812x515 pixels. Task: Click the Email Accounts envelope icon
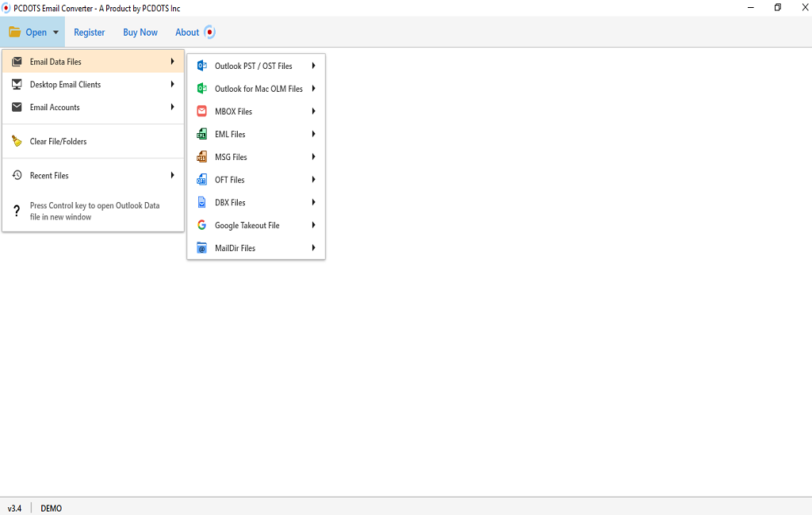tap(17, 107)
